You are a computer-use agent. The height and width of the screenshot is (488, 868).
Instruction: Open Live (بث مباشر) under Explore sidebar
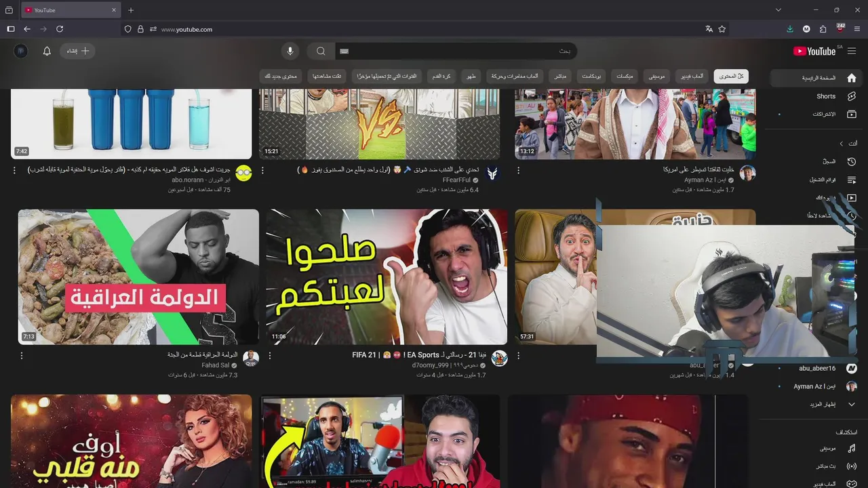[x=817, y=466]
